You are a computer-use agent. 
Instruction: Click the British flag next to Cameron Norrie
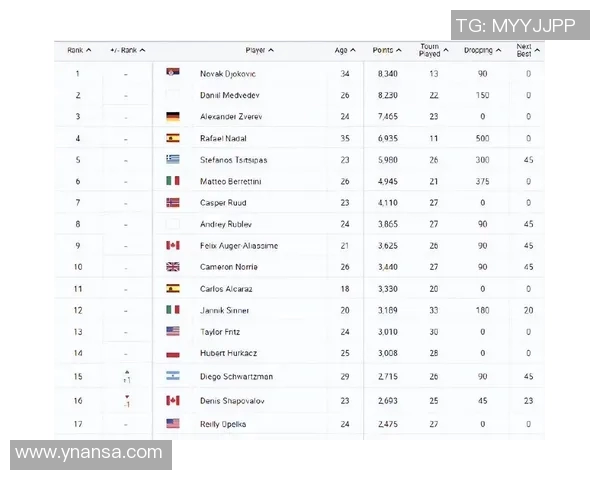pyautogui.click(x=172, y=267)
